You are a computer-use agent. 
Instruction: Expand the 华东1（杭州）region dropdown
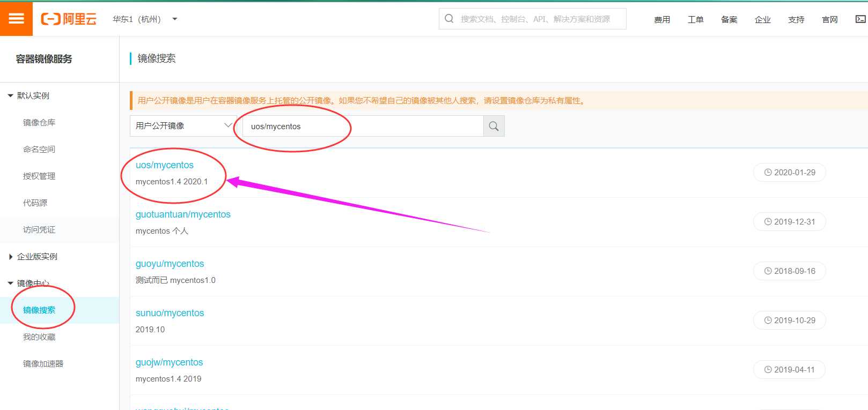coord(145,19)
